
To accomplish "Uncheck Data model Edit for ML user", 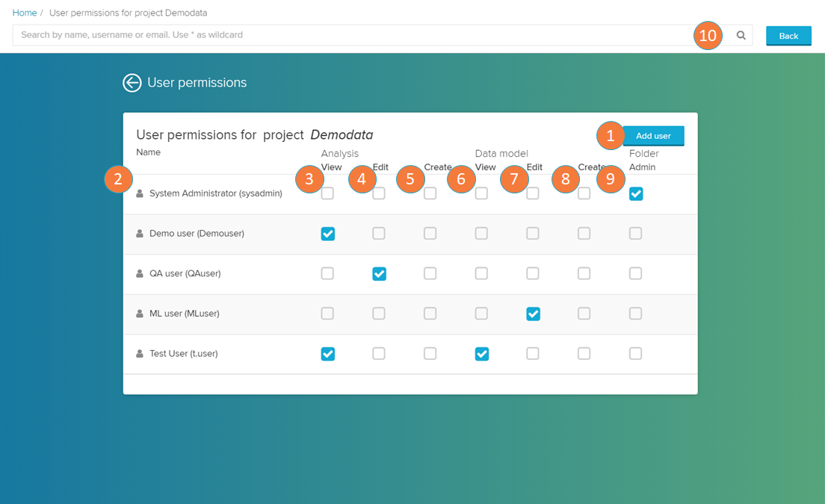I will [533, 314].
